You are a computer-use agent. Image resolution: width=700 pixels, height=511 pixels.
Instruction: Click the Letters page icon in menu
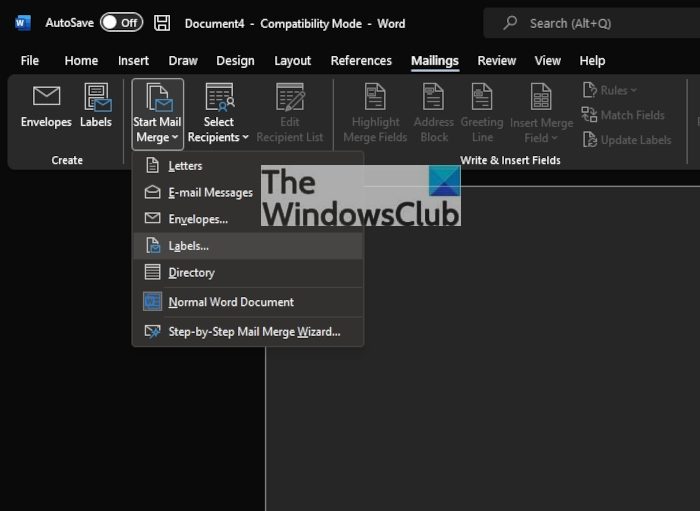tap(152, 165)
